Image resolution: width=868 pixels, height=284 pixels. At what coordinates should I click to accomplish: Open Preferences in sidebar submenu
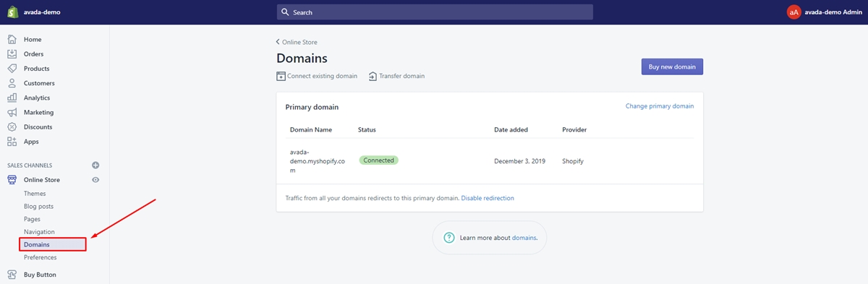(40, 257)
